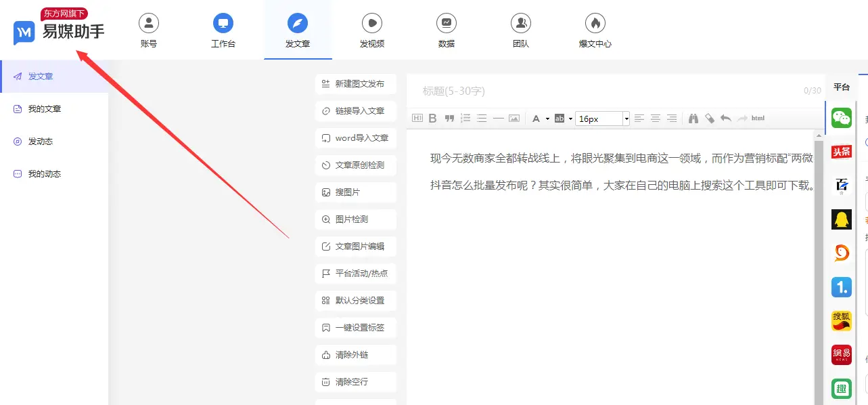Select the orange swirl platform icon

click(842, 253)
